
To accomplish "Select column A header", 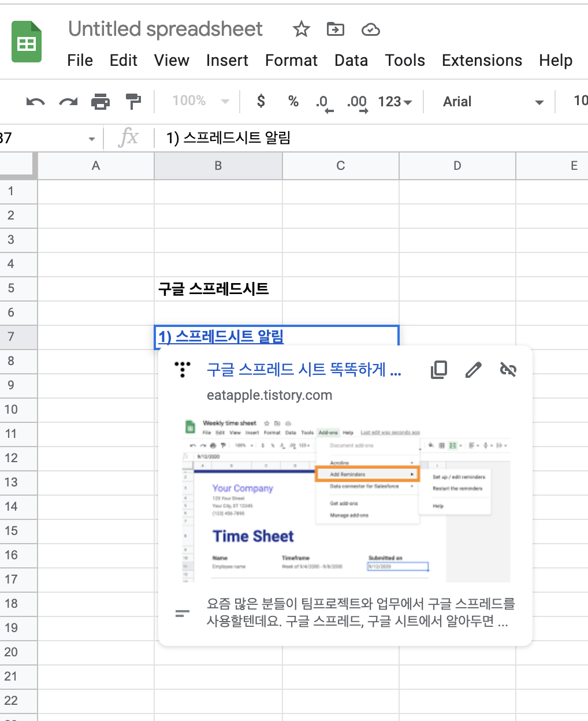I will 96,166.
